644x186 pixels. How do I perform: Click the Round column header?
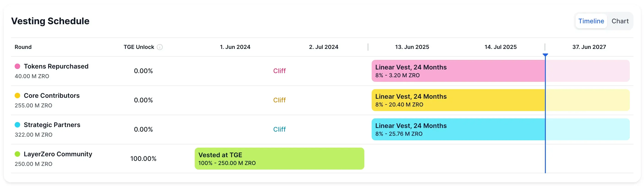[23, 47]
